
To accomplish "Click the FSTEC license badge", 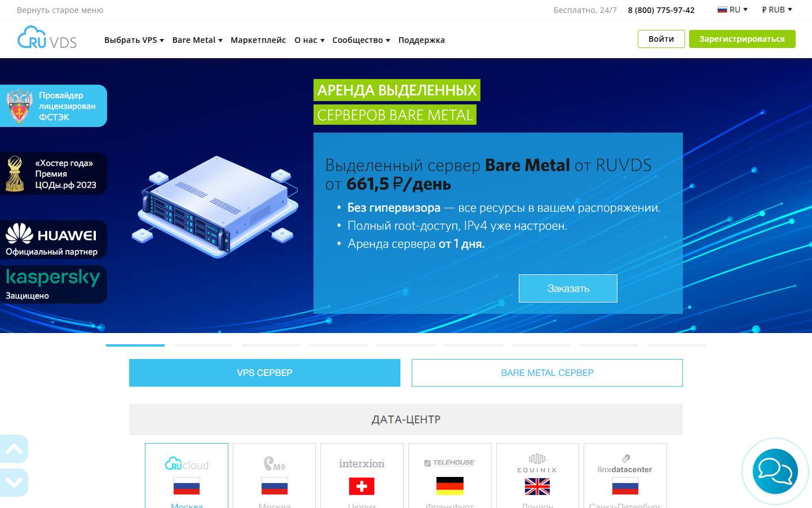I will click(54, 106).
